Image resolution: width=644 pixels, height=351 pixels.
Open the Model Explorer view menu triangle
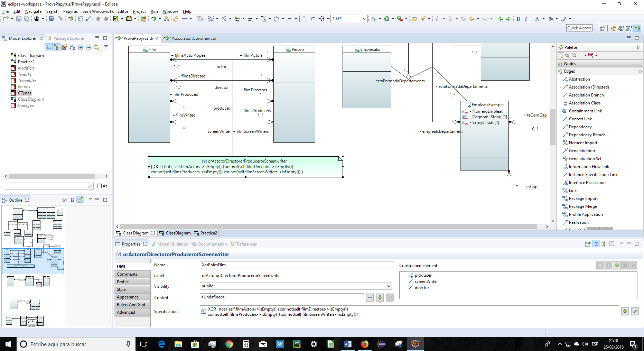click(106, 46)
